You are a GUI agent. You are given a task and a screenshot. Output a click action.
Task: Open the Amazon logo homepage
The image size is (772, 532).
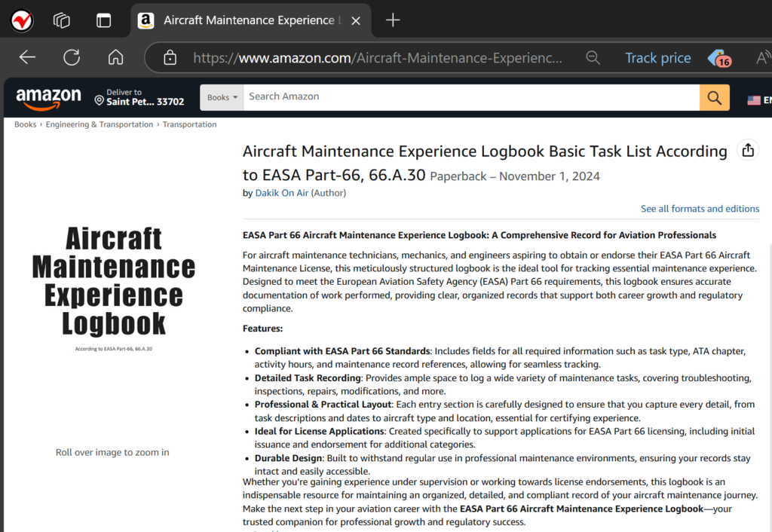[x=48, y=98]
